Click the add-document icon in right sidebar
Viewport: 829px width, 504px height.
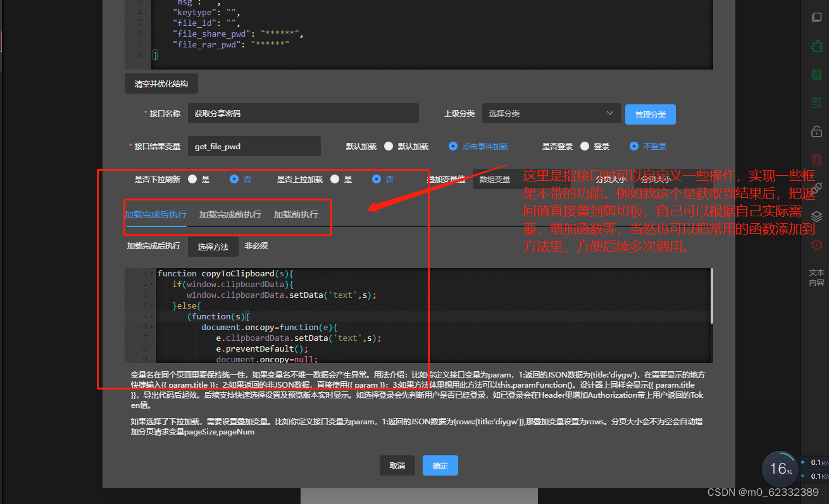[816, 101]
